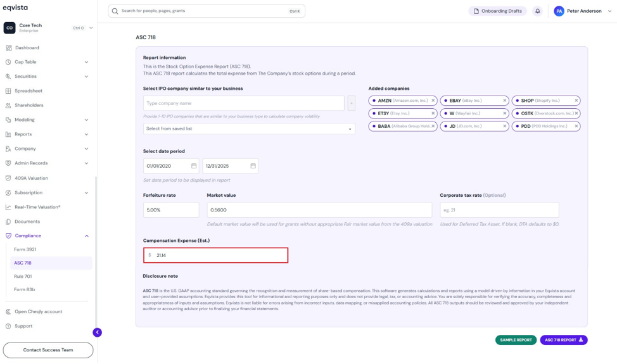The height and width of the screenshot is (364, 617).
Task: Open the Core Tech company switcher
Action: 48,28
